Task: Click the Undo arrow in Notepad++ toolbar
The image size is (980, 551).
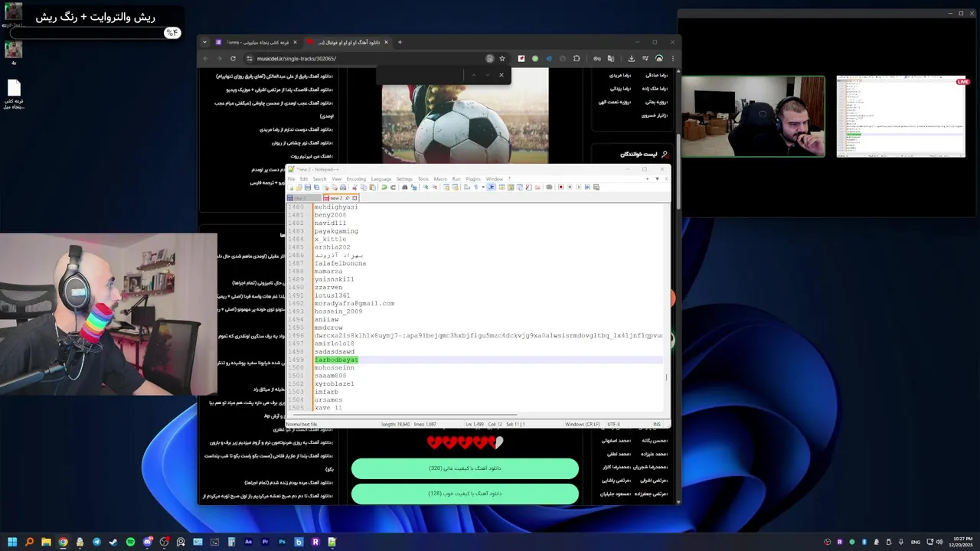Action: click(384, 187)
